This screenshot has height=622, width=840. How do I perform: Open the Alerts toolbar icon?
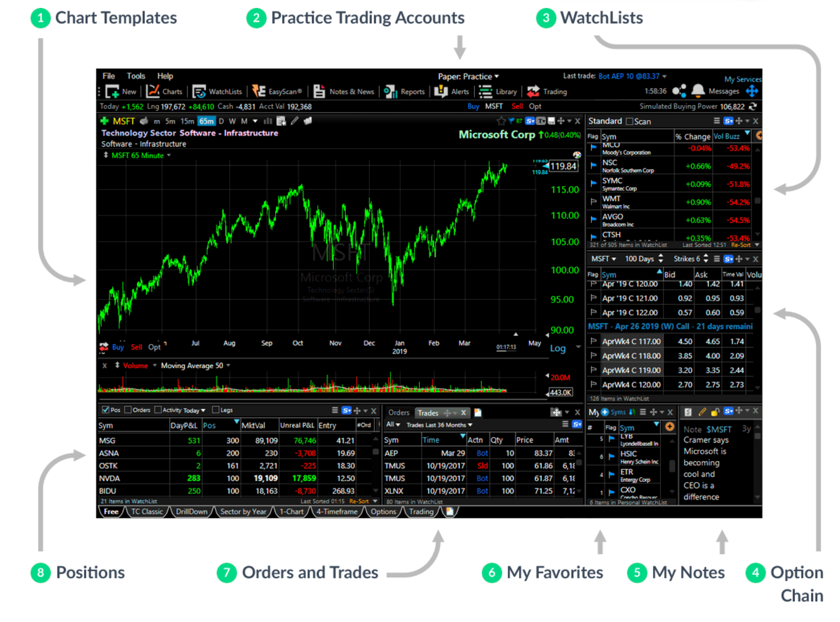[441, 91]
